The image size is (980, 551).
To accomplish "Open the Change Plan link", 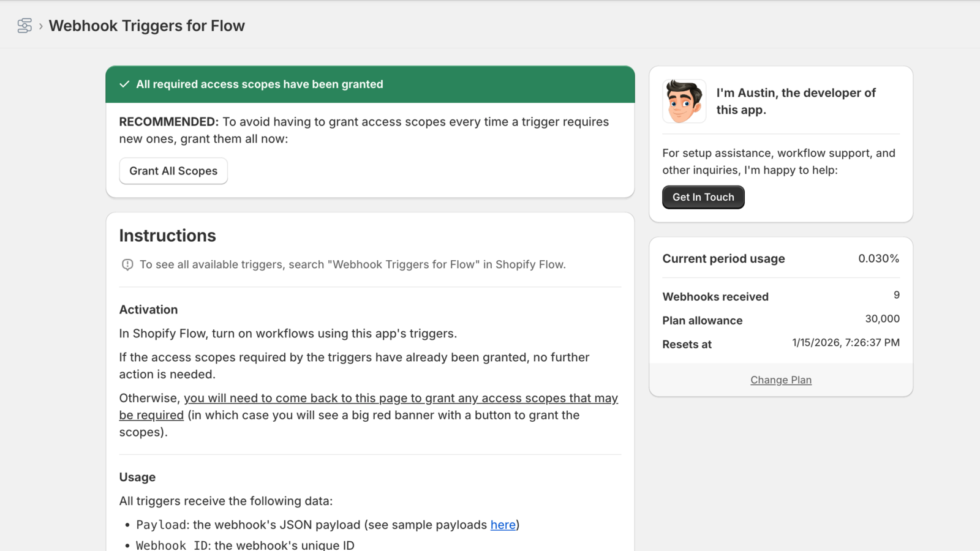I will tap(780, 380).
